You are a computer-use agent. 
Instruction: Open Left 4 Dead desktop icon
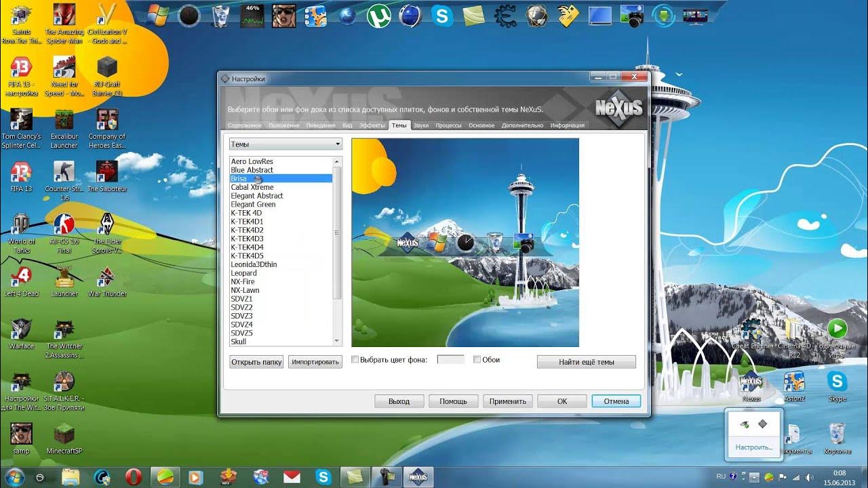tap(22, 283)
